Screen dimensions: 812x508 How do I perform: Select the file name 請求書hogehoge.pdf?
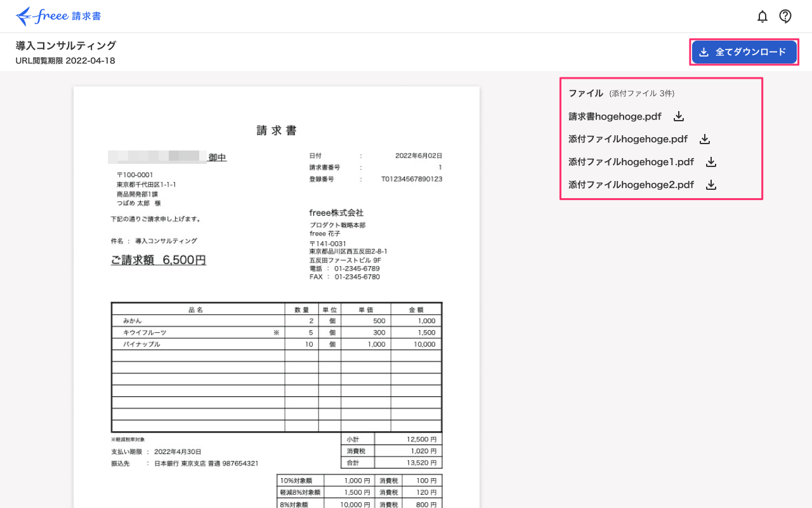(615, 116)
